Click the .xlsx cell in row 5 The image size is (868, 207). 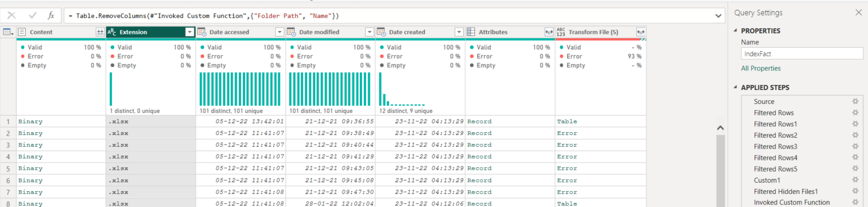point(151,169)
